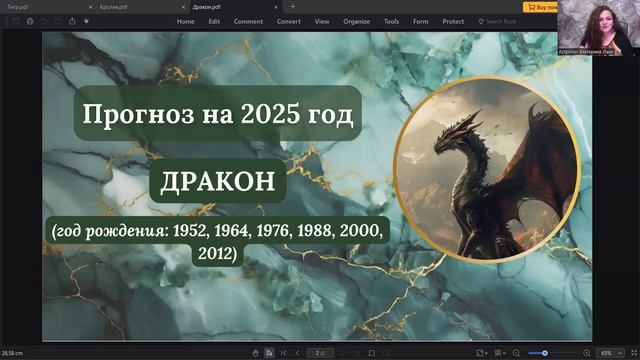Select the Select tool in status bar

click(269, 353)
